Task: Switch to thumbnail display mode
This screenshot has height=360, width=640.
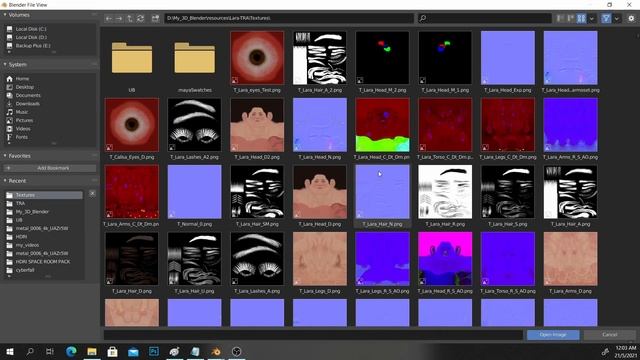Action: [581, 18]
